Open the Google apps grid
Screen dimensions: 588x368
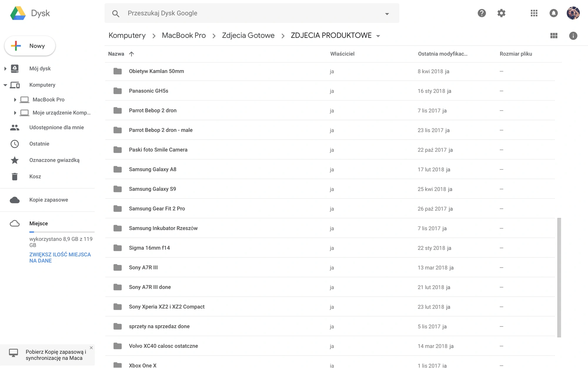click(x=534, y=13)
